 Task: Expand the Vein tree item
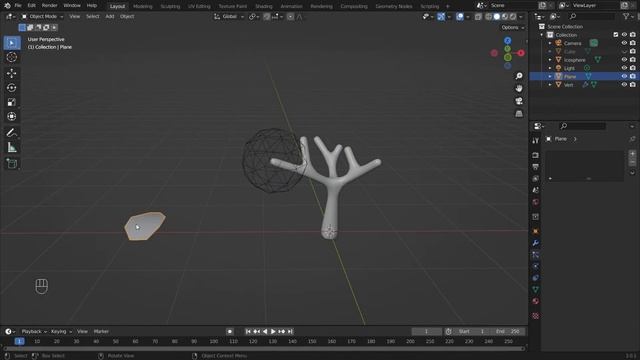tap(550, 85)
